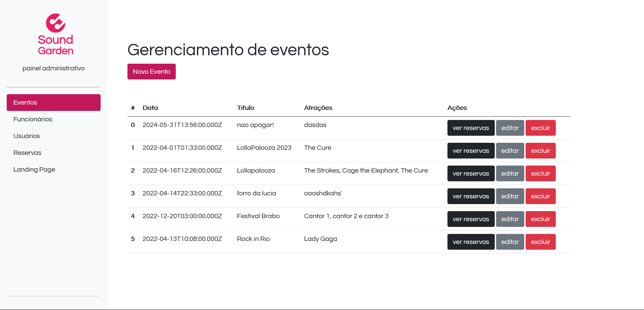Viewport: 644px width, 310px height.
Task: View reservations for 'Festival Brabo'
Action: click(471, 219)
